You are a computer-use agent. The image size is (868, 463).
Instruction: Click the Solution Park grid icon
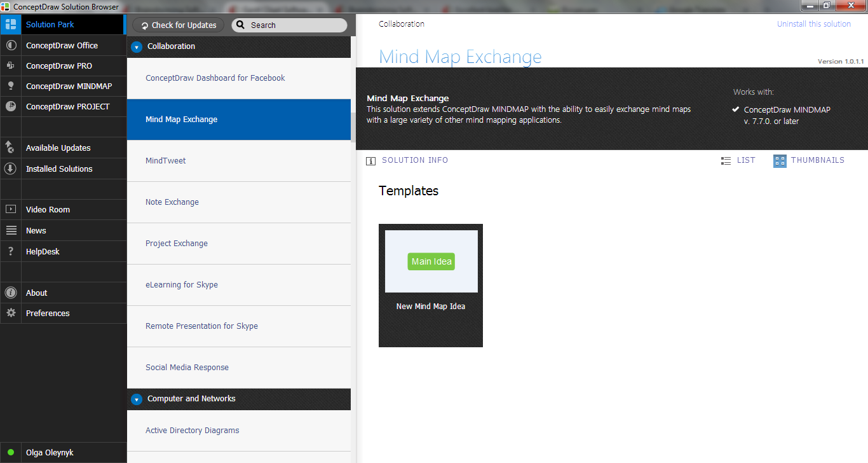(x=10, y=25)
